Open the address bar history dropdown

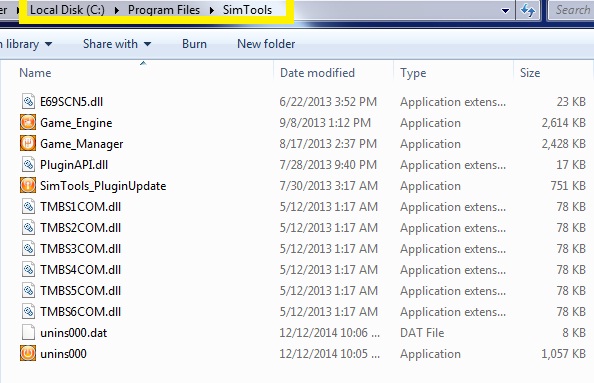click(505, 11)
